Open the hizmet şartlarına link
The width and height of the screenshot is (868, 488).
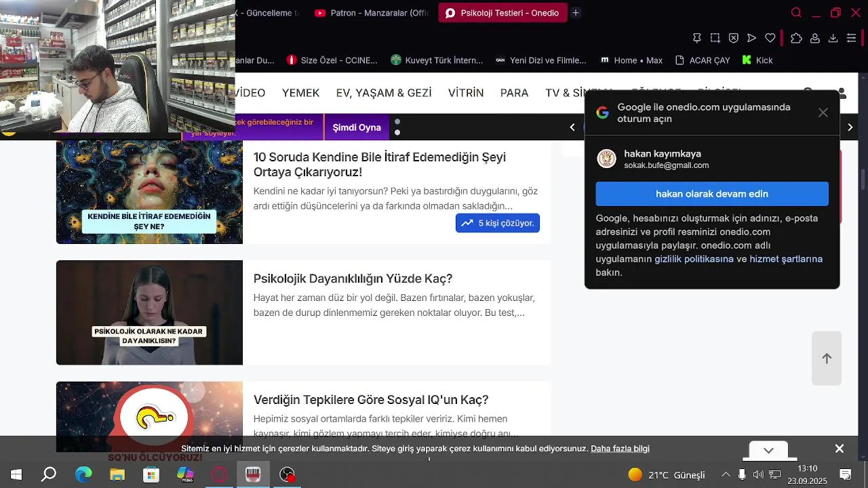click(x=786, y=259)
